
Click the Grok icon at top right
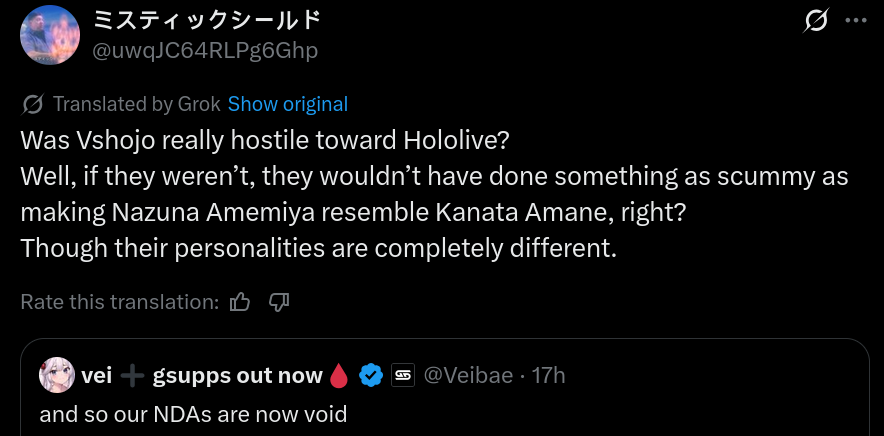pyautogui.click(x=815, y=20)
